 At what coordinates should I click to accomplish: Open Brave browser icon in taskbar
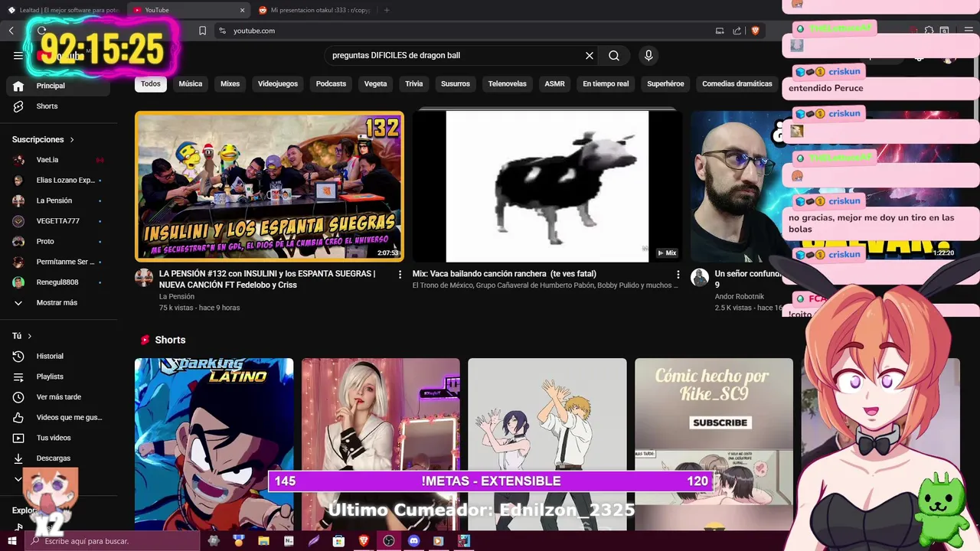pos(364,541)
